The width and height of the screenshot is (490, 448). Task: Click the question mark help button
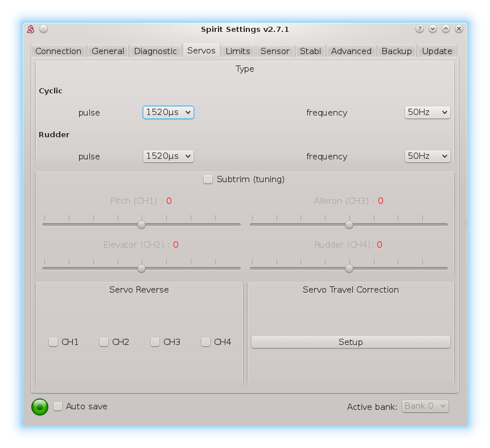point(419,29)
